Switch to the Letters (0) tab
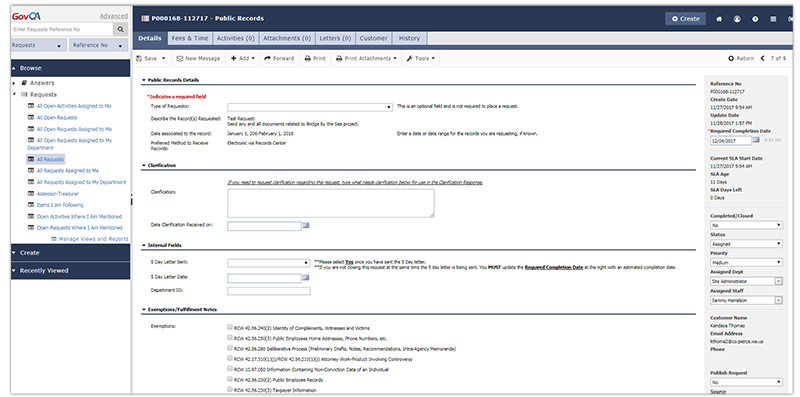Screen dimensions: 800x397 [x=335, y=38]
